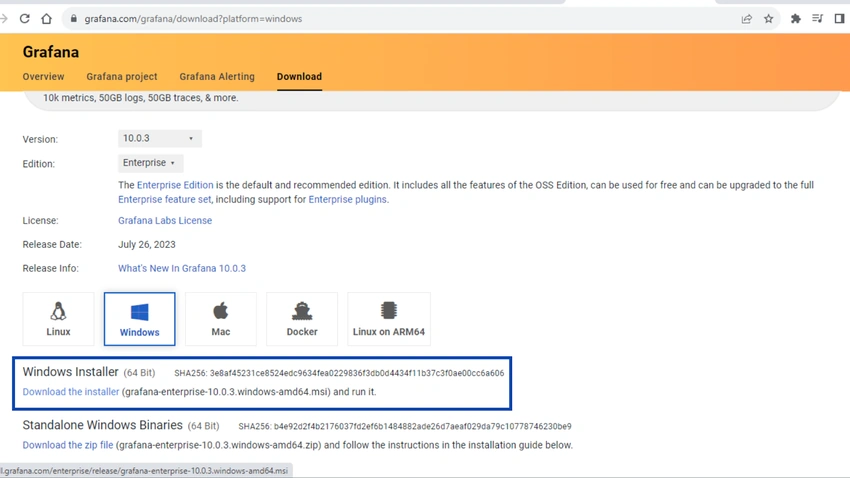Open the Enterprise plugins link
Screen dimensions: 850x478
(347, 199)
